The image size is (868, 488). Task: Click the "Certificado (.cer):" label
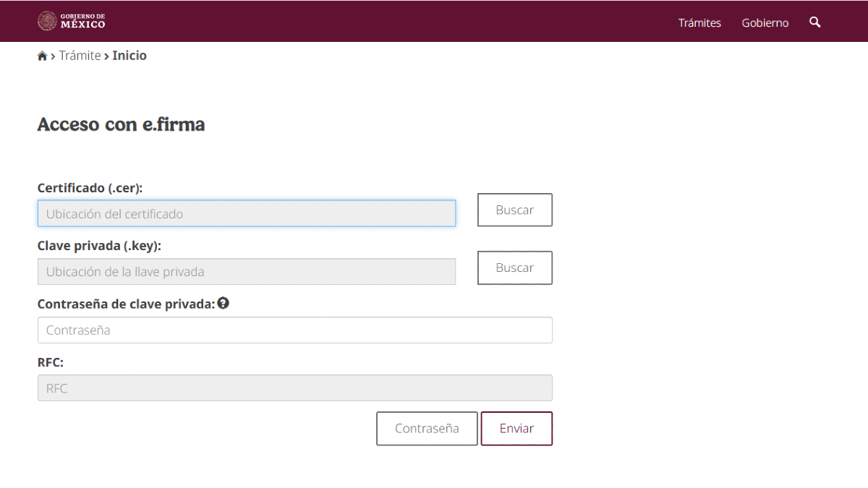coord(90,187)
